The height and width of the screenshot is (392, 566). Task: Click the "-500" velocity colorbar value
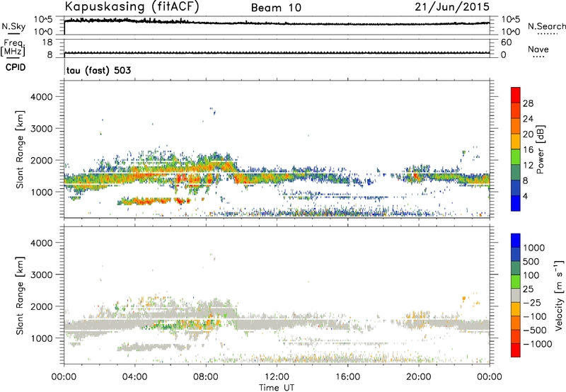534,330
